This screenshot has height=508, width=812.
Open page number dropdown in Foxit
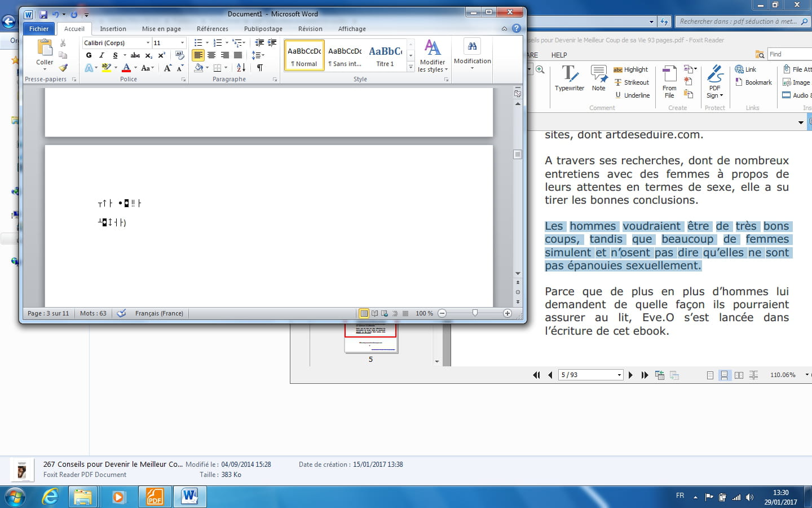(x=619, y=375)
